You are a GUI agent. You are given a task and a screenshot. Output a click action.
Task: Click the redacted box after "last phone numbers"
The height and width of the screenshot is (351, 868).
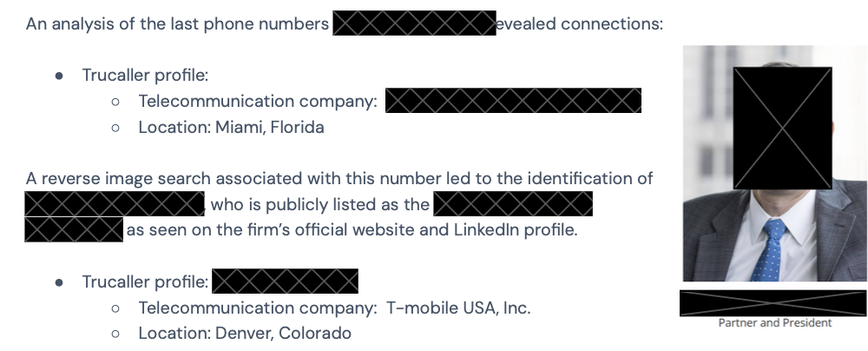click(413, 23)
